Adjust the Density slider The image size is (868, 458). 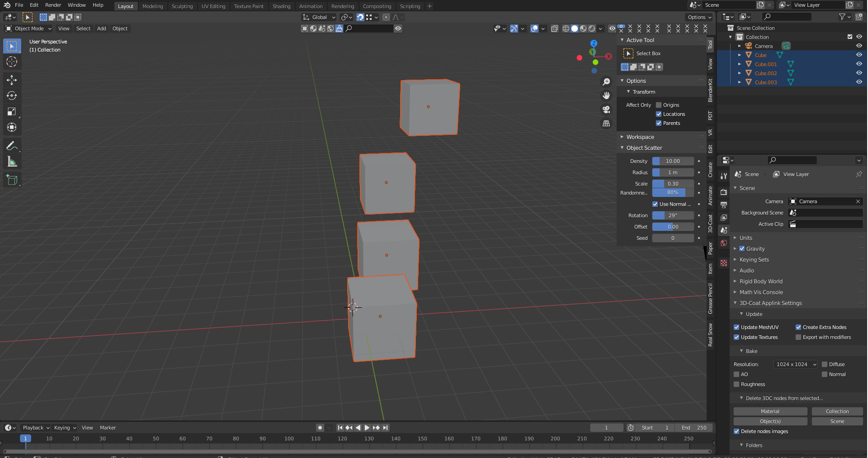[673, 161]
